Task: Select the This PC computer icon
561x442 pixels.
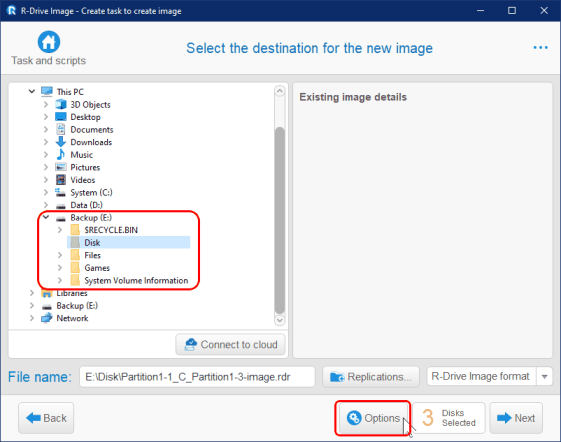Action: pos(47,92)
